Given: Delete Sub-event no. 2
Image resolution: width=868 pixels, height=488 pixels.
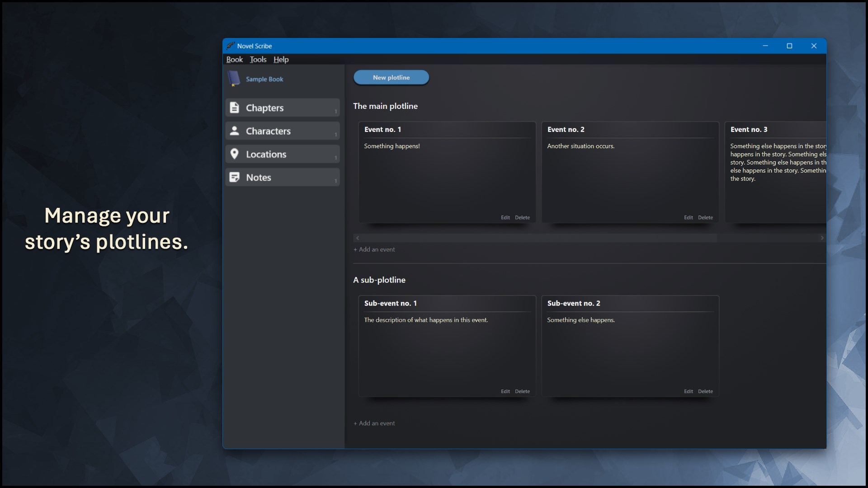Looking at the screenshot, I should click(705, 391).
